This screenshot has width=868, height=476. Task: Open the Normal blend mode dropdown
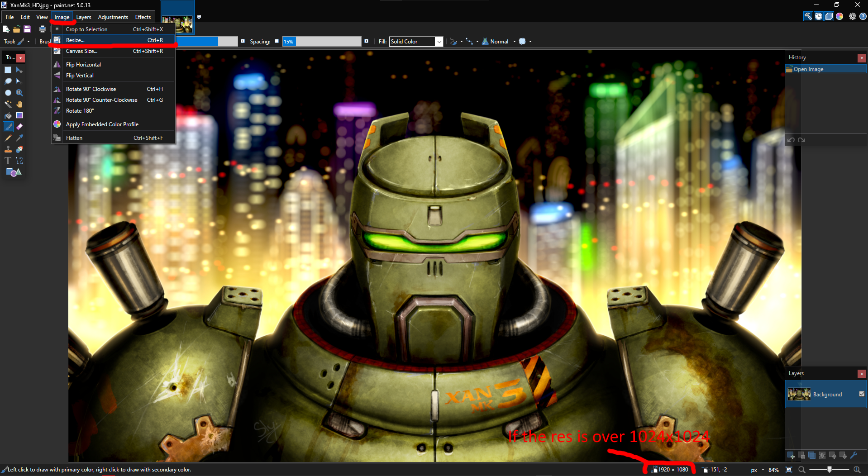coord(499,42)
